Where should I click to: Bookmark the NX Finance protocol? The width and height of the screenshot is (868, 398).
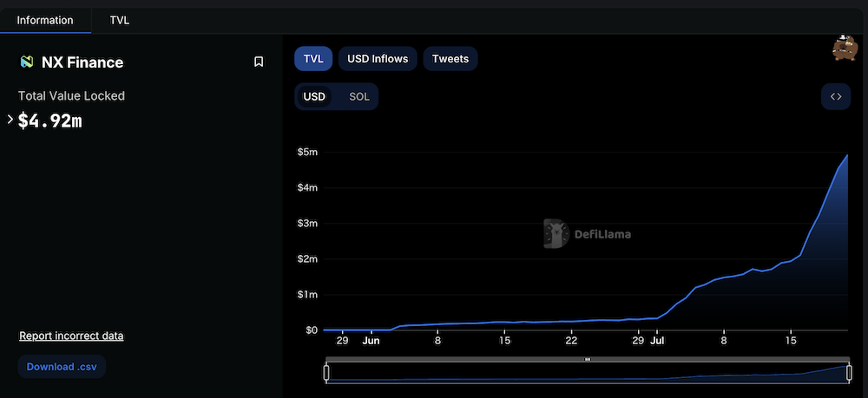[x=259, y=62]
